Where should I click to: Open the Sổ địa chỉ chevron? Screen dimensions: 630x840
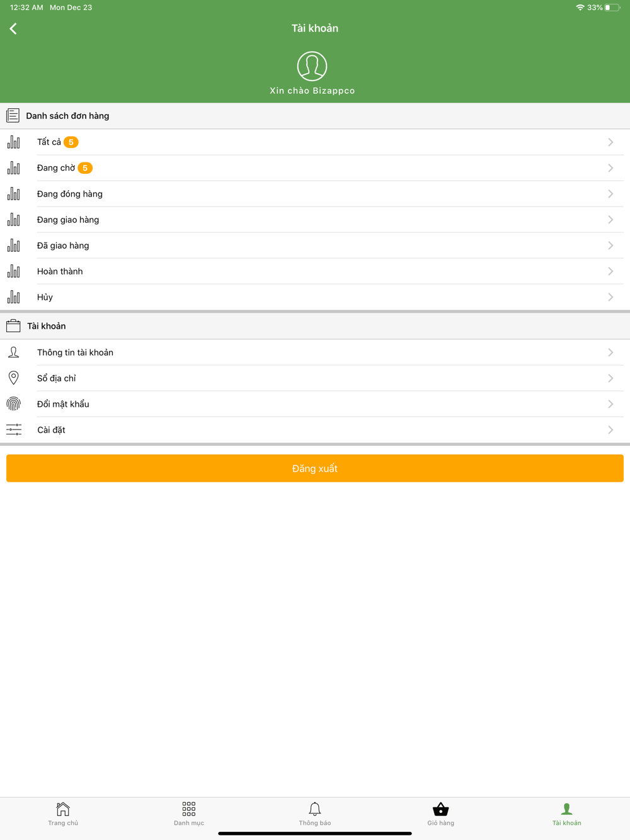(x=610, y=378)
